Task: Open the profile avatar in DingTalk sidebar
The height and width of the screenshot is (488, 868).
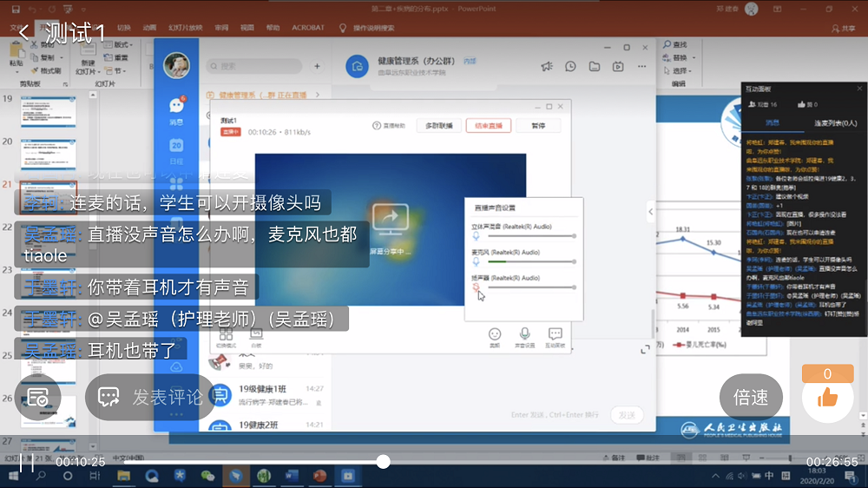Action: (x=176, y=65)
